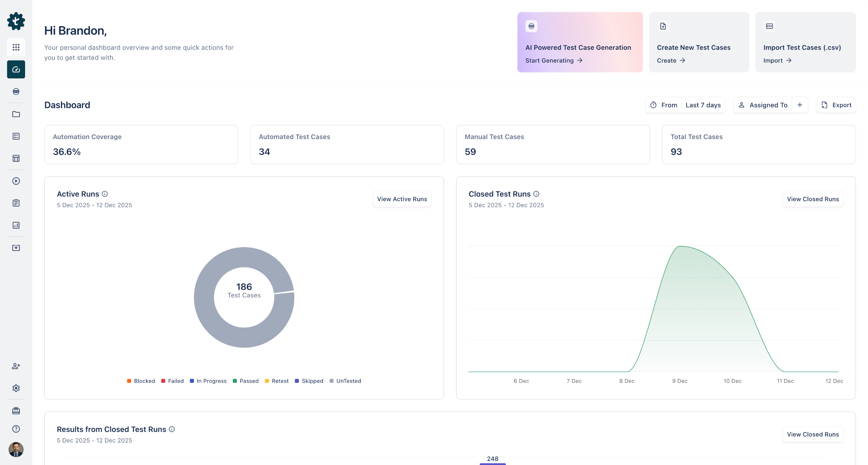Click the play circle test runs icon
Image resolution: width=868 pixels, height=465 pixels.
tap(16, 181)
